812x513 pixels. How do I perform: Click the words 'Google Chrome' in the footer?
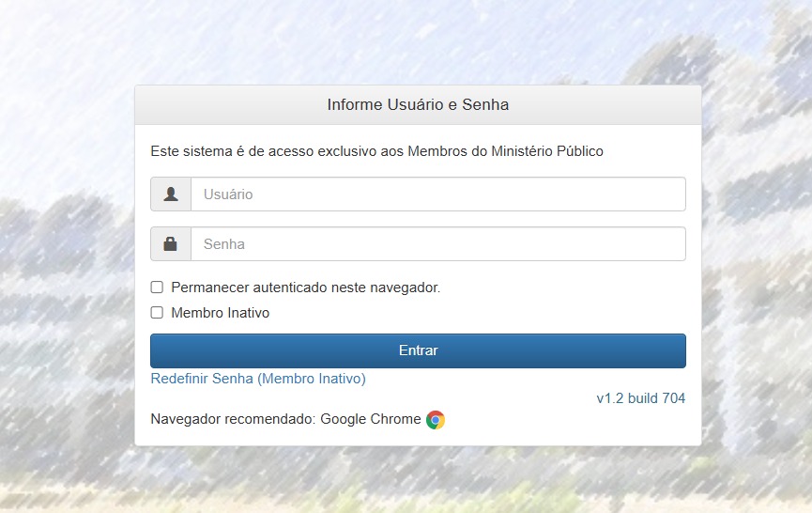point(371,419)
